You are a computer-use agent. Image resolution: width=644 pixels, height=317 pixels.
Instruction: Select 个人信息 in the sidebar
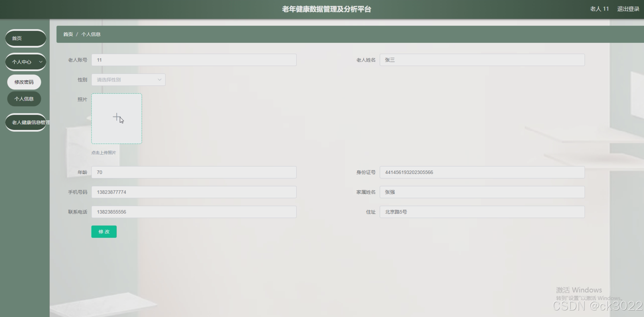click(24, 99)
